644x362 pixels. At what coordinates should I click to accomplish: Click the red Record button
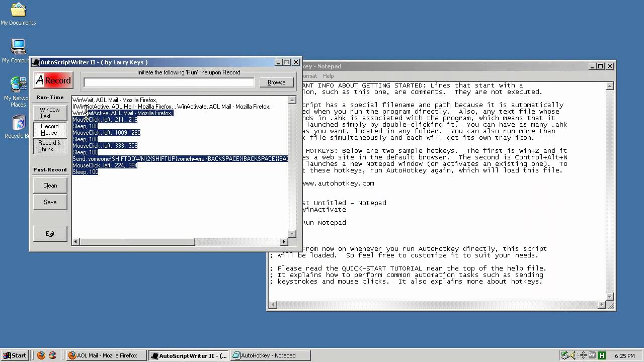53,80
